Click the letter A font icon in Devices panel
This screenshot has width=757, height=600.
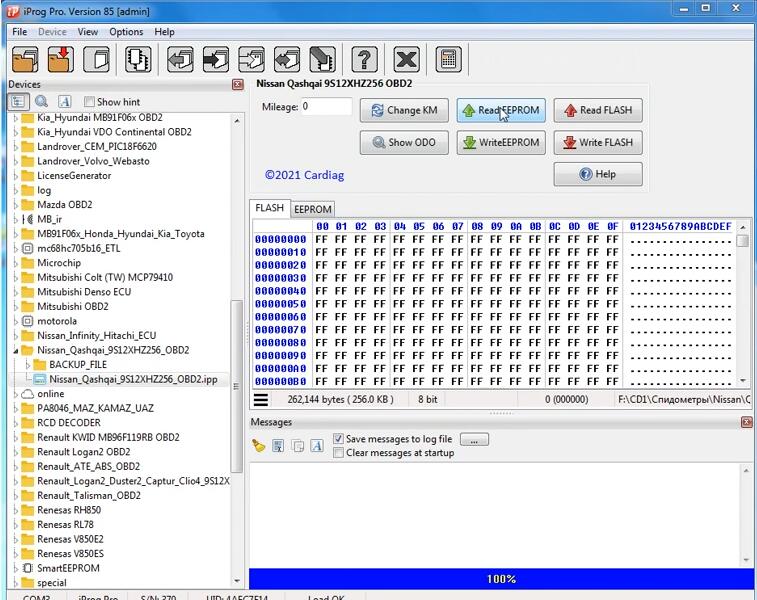click(x=65, y=101)
